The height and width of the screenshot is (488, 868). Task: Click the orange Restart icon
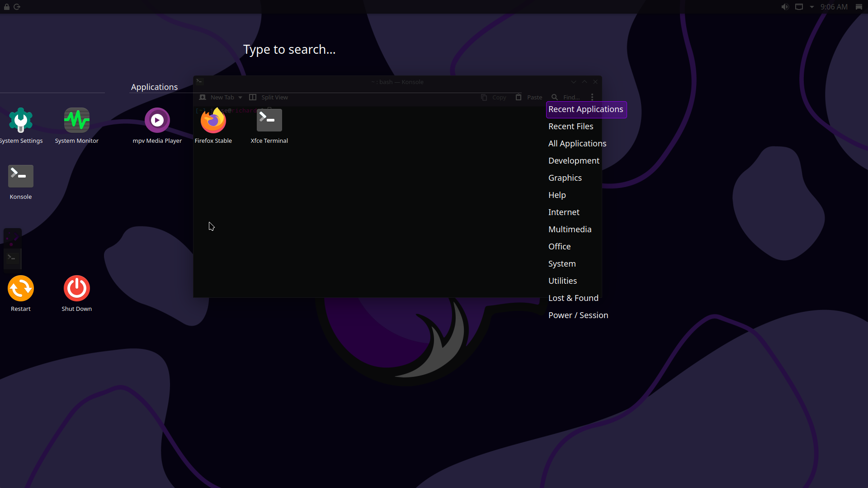pos(21,288)
